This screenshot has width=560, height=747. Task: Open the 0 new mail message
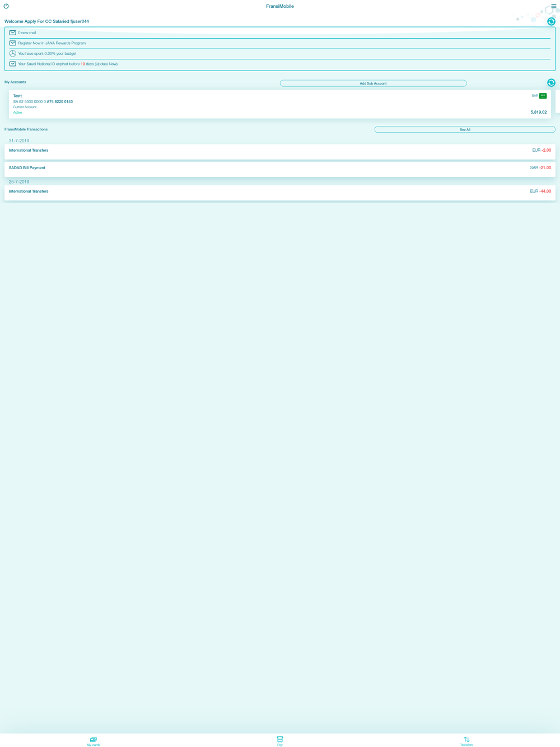coord(27,33)
